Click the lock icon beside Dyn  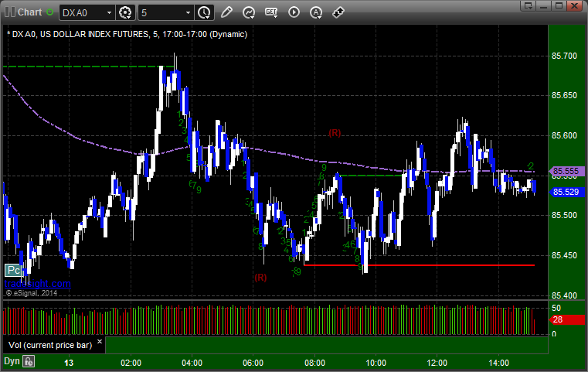click(x=29, y=361)
